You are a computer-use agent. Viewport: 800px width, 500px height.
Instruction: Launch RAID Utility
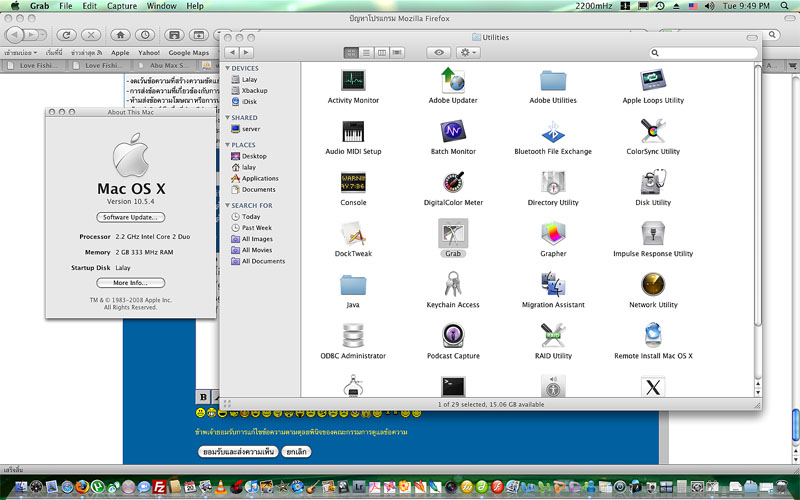click(x=553, y=336)
